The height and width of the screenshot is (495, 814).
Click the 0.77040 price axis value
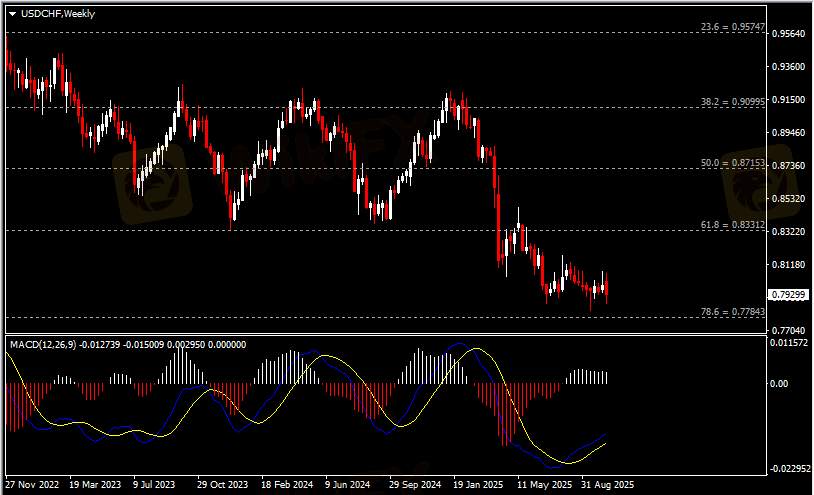[x=789, y=331]
